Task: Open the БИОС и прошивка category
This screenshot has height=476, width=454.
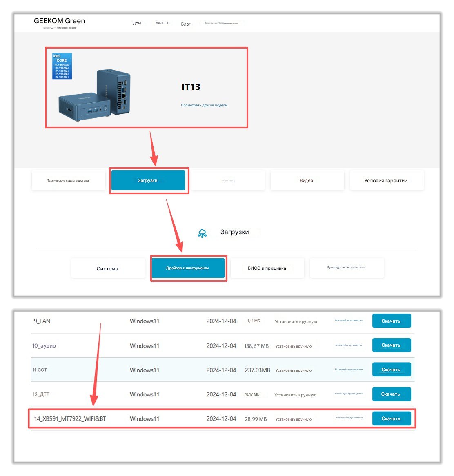Action: click(267, 268)
